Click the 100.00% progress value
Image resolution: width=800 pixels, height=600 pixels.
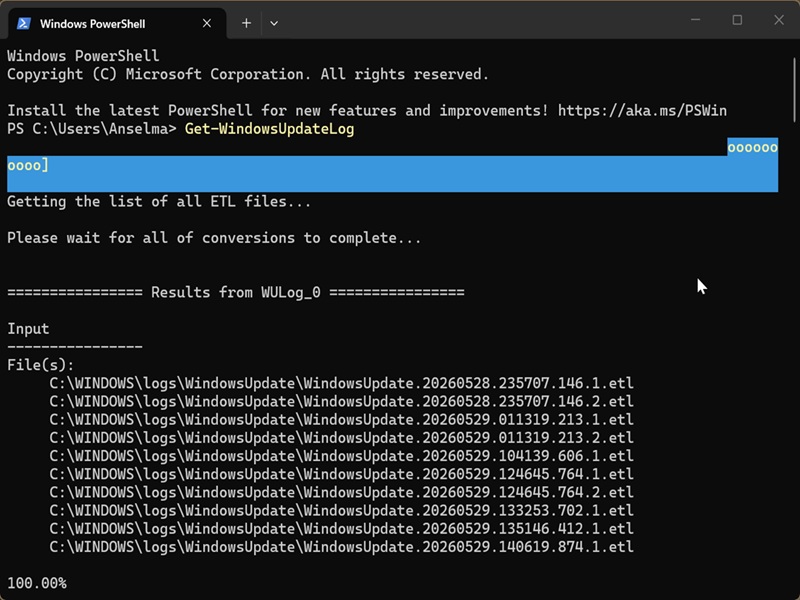coord(37,583)
